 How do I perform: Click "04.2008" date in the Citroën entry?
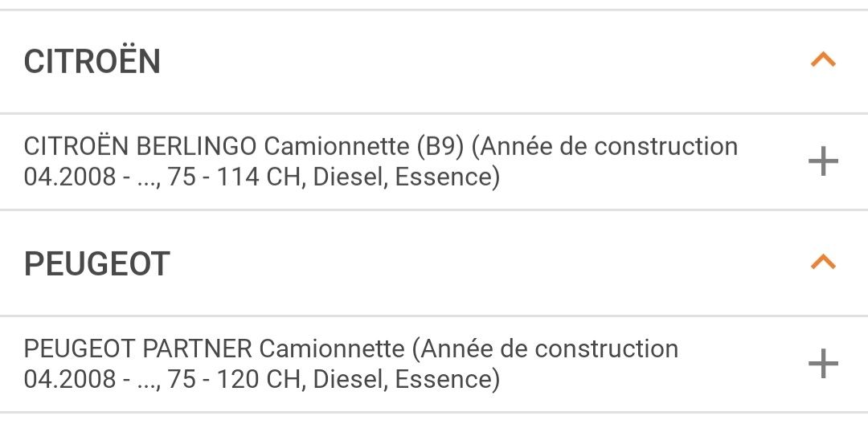[70, 177]
